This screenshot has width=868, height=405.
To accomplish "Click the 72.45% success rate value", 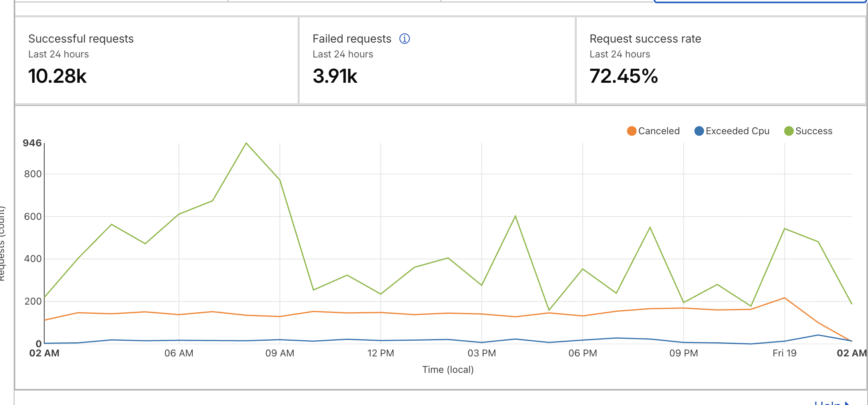I will (x=623, y=76).
